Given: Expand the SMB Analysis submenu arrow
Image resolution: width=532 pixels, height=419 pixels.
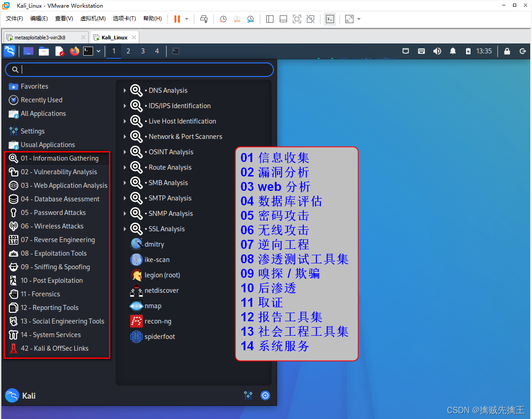Looking at the screenshot, I should tap(125, 183).
